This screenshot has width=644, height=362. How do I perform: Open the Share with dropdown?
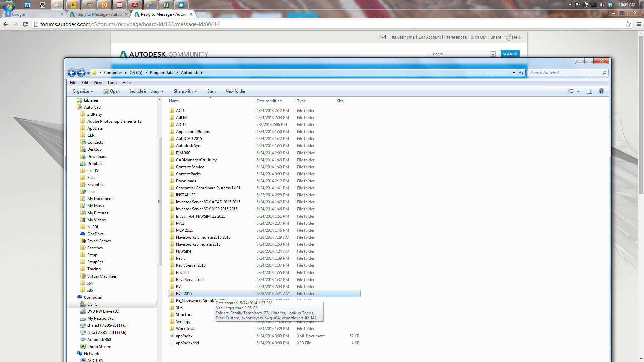point(185,91)
